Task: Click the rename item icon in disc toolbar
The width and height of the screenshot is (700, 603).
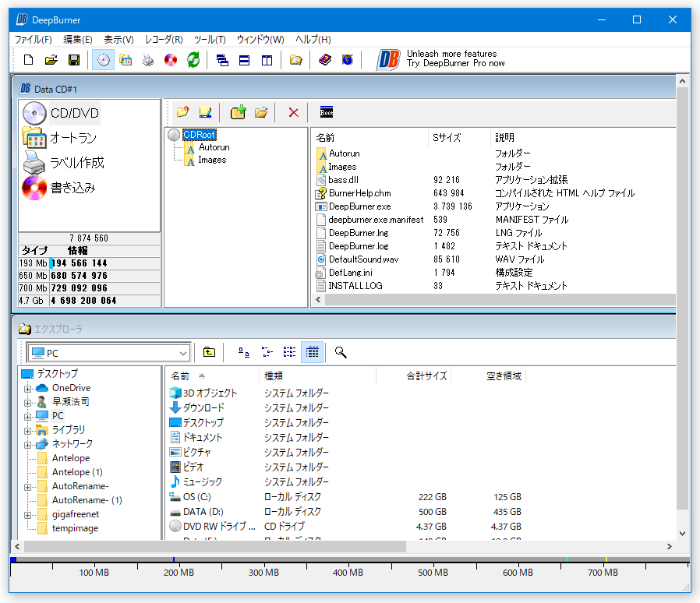Action: coord(205,112)
